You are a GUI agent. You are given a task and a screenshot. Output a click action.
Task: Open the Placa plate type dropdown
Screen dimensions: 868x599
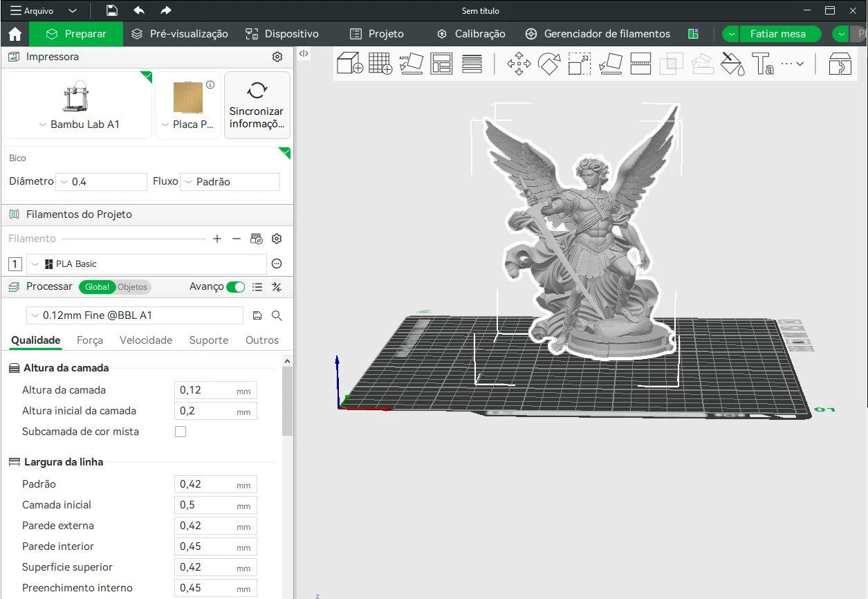click(188, 125)
